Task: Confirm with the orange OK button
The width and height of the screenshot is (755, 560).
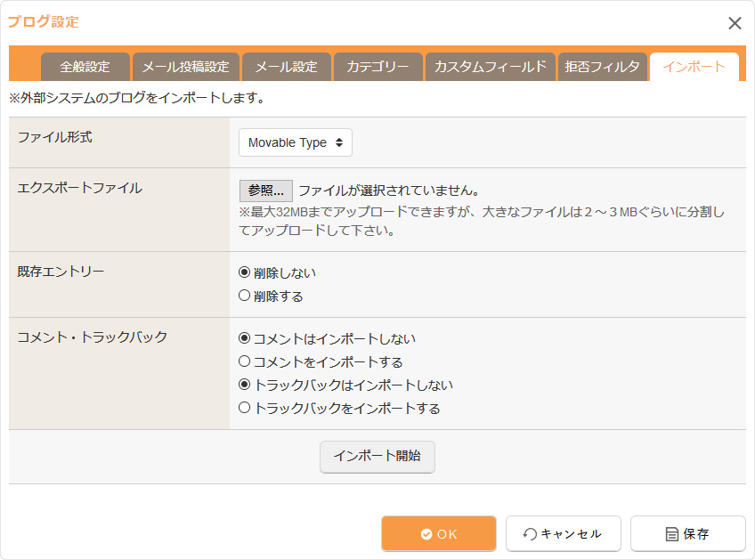Action: point(439,534)
